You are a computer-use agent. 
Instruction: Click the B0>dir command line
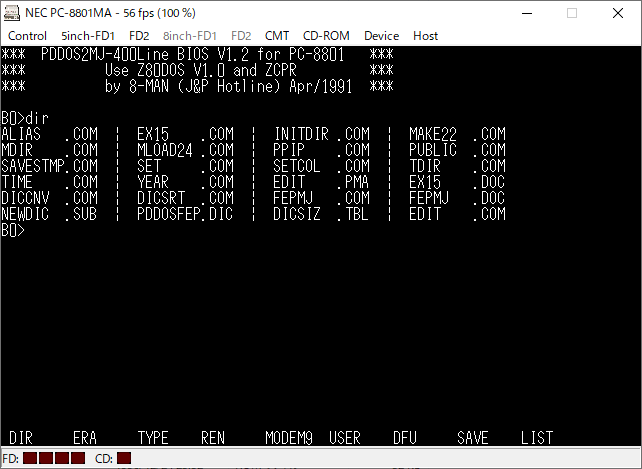[x=25, y=118]
